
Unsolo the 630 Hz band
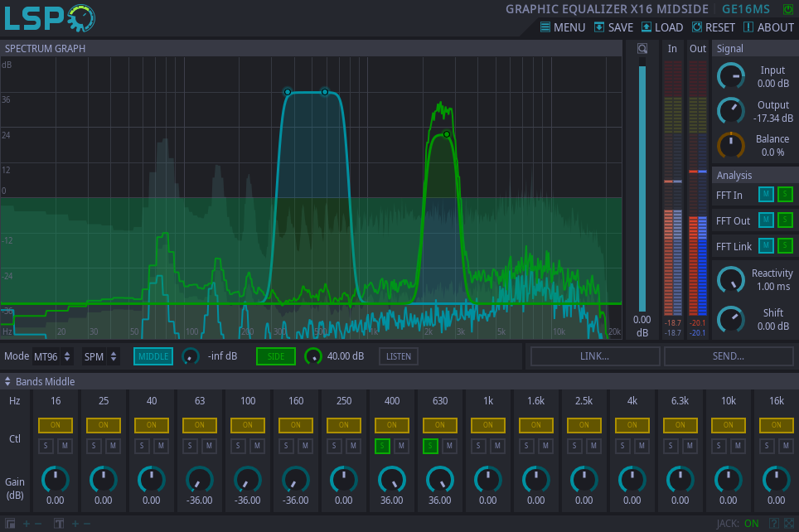tap(430, 446)
